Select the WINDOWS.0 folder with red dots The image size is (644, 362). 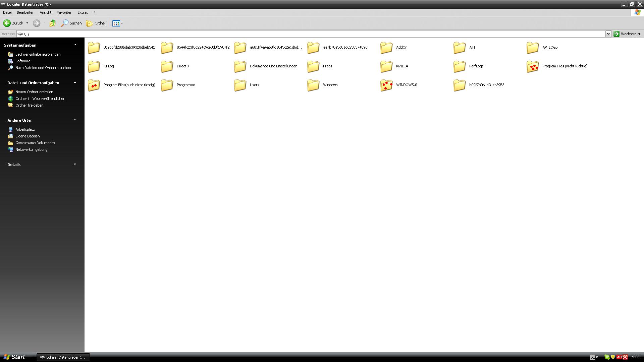(x=386, y=85)
